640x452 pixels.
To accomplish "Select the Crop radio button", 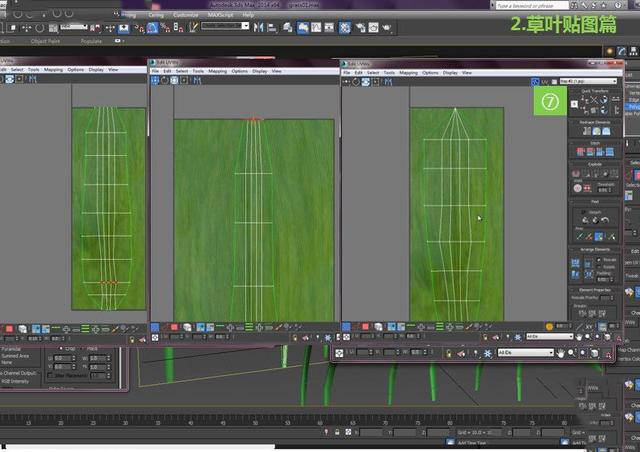I will (x=62, y=349).
